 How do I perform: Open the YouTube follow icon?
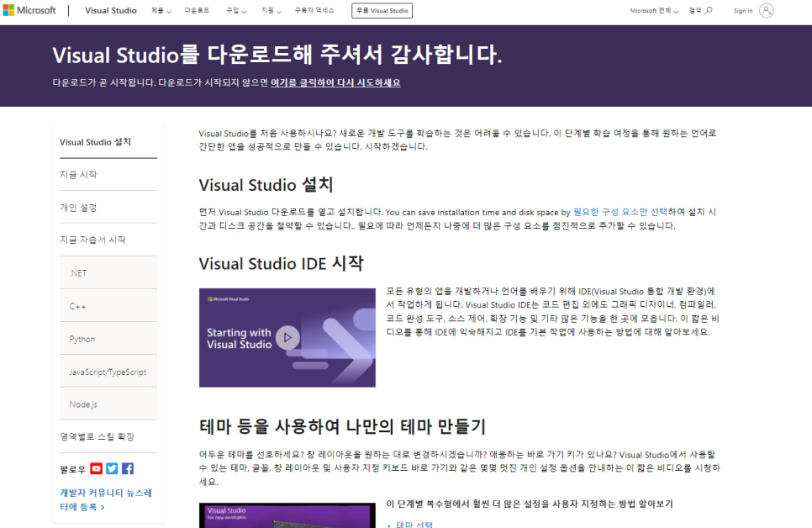pyautogui.click(x=97, y=468)
